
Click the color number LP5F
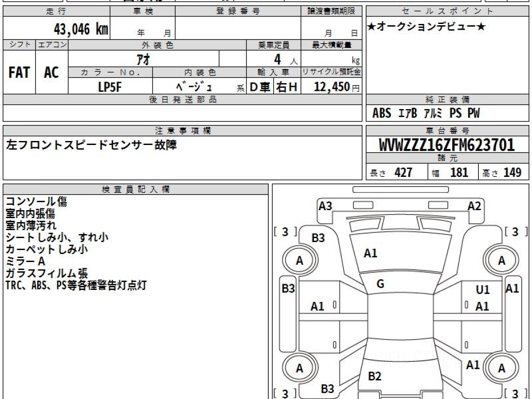point(110,87)
